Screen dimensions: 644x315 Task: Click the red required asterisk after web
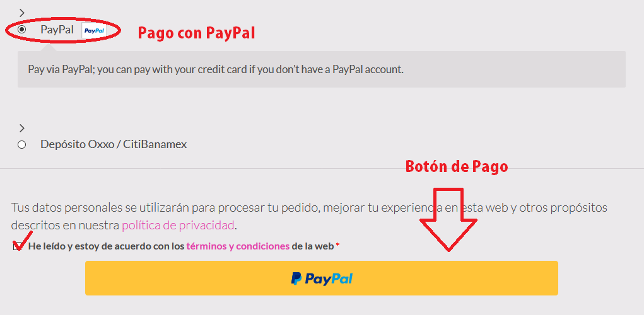[x=337, y=246]
